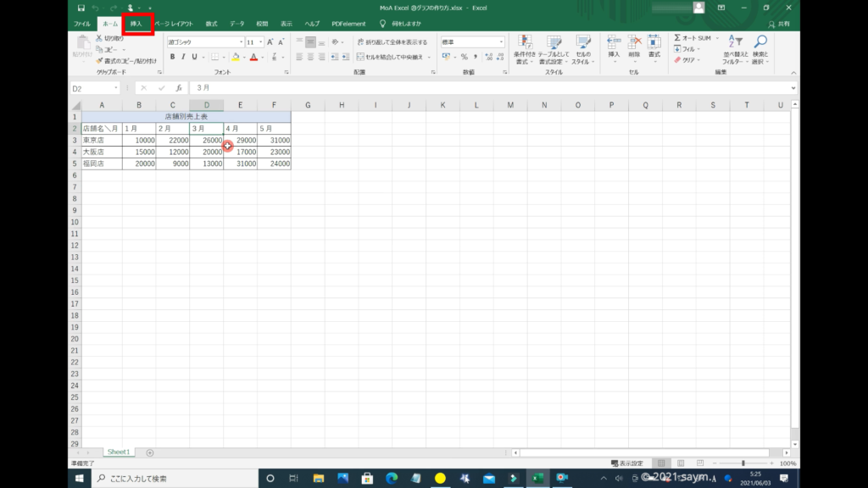
Task: Toggle bold formatting button
Action: 172,57
